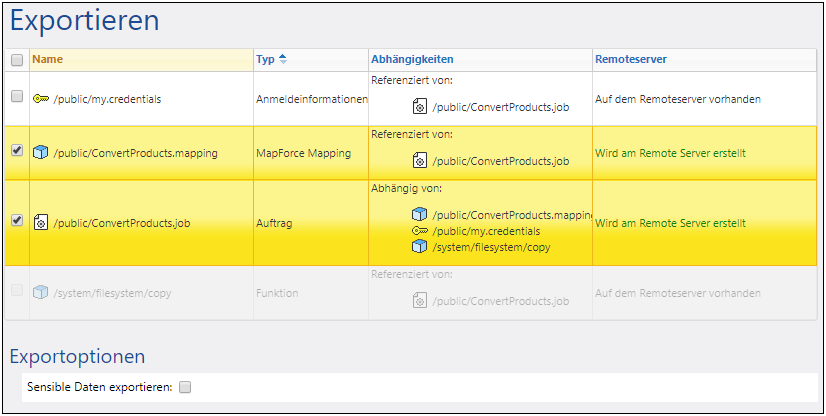The width and height of the screenshot is (826, 416).
Task: Check the /public/my.credentials row checkbox
Action: tap(17, 97)
